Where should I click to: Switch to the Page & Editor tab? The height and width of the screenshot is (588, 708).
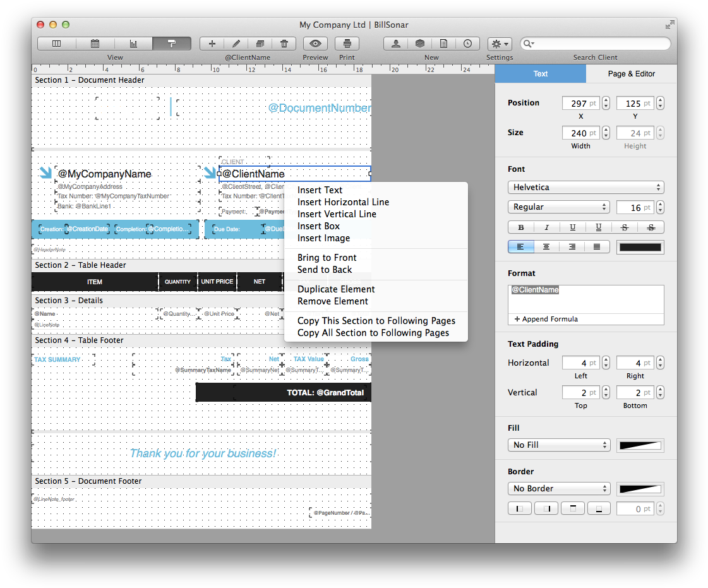[x=631, y=73]
